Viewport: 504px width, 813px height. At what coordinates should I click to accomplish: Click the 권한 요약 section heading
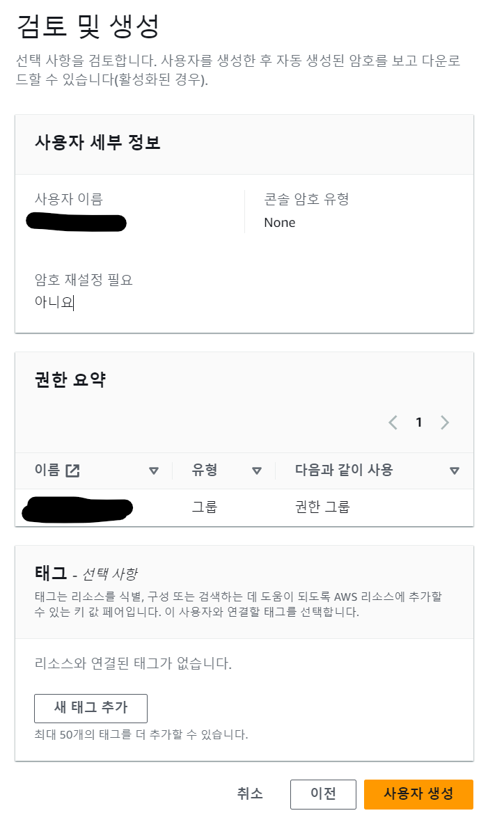click(x=70, y=380)
